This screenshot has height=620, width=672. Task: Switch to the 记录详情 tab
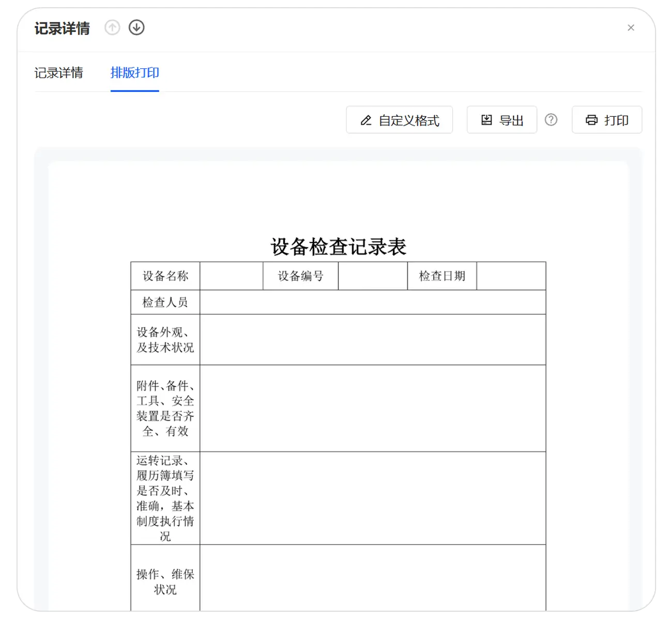[x=58, y=73]
